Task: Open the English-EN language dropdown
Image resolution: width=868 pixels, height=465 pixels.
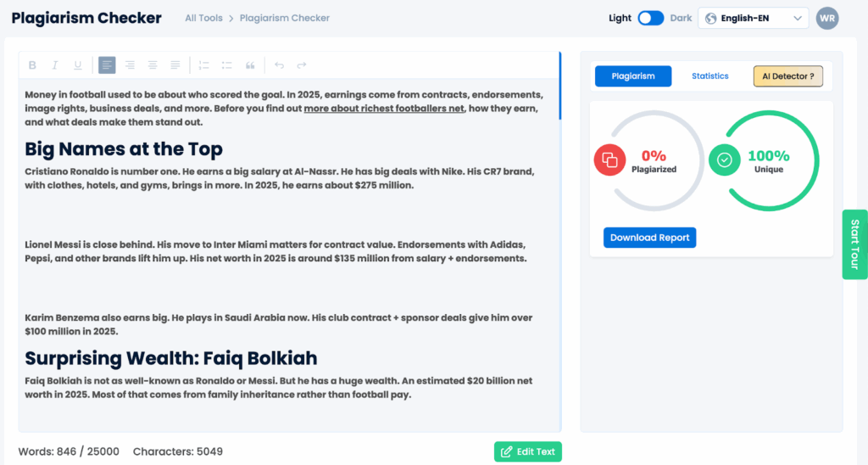Action: coord(753,18)
